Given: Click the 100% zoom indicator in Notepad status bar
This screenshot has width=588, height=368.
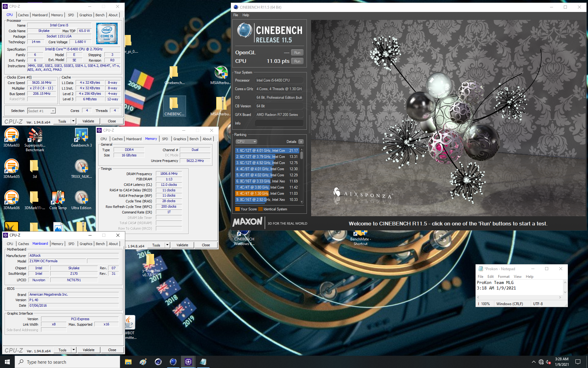Looking at the screenshot, I should (x=485, y=304).
